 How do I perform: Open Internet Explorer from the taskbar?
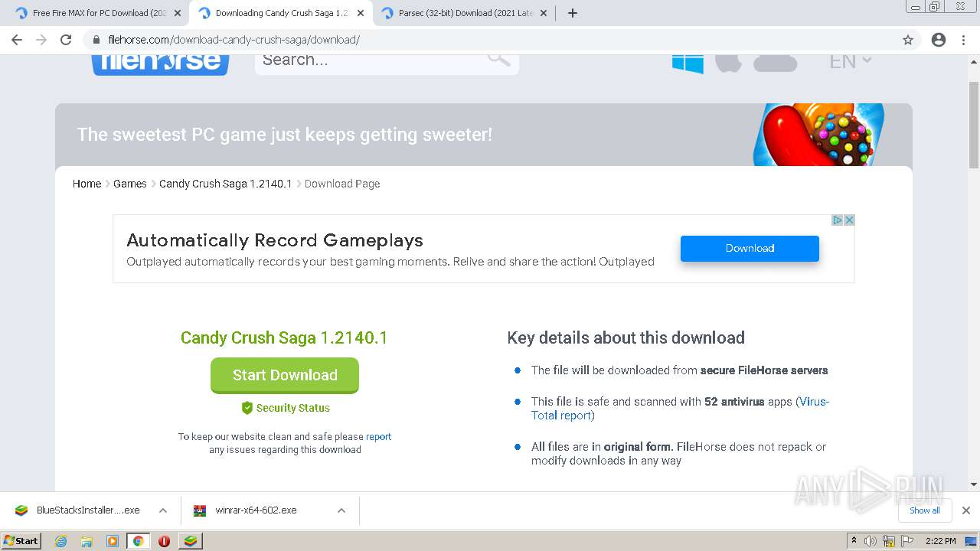60,541
